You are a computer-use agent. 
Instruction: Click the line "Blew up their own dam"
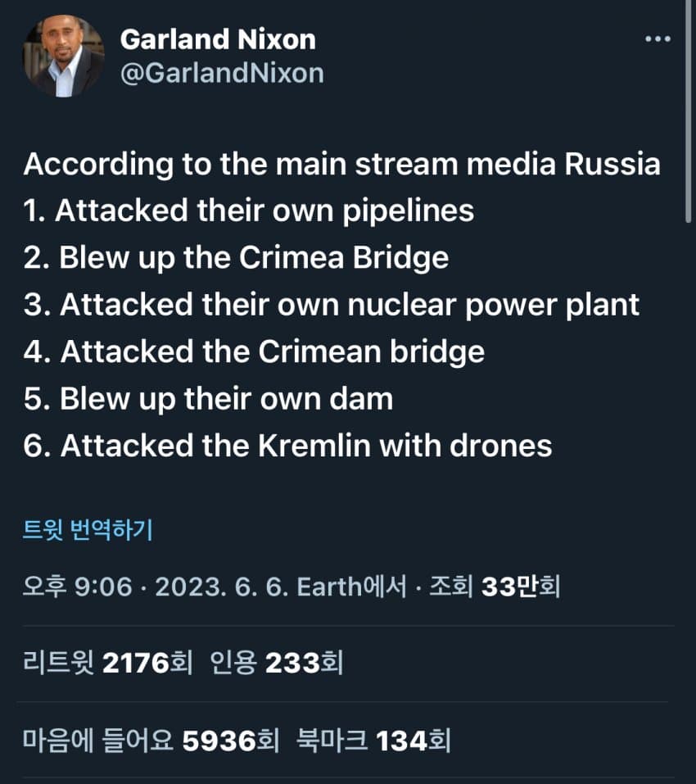click(x=209, y=398)
